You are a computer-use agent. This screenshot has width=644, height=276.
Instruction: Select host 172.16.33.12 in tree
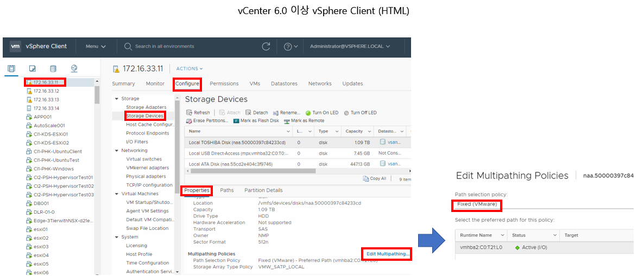click(43, 91)
